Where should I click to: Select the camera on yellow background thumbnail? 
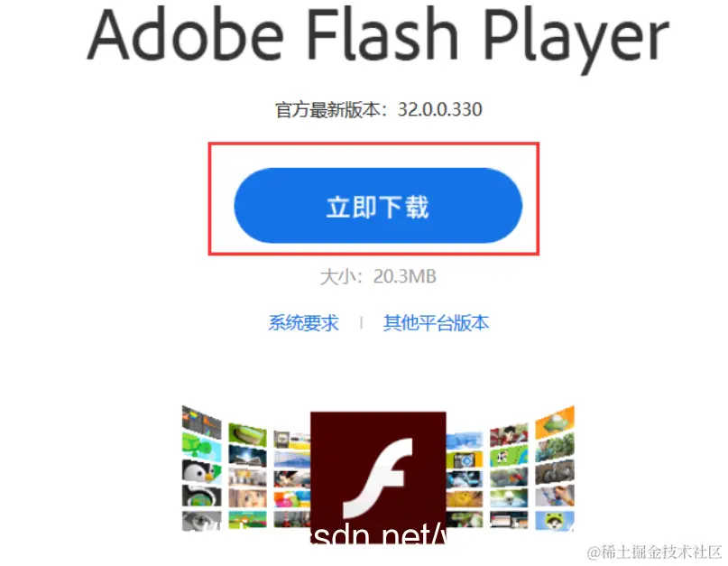[465, 460]
